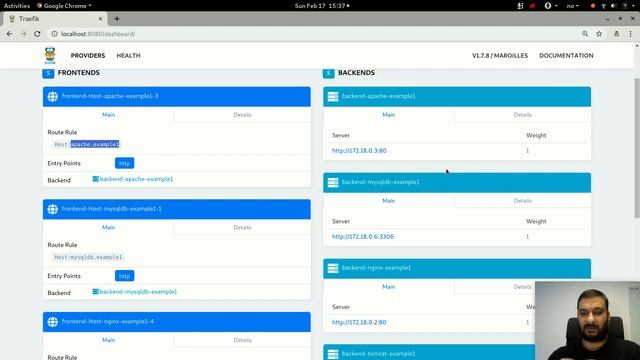
Task: Select Main tab of backend-apache-example1
Action: tap(389, 115)
